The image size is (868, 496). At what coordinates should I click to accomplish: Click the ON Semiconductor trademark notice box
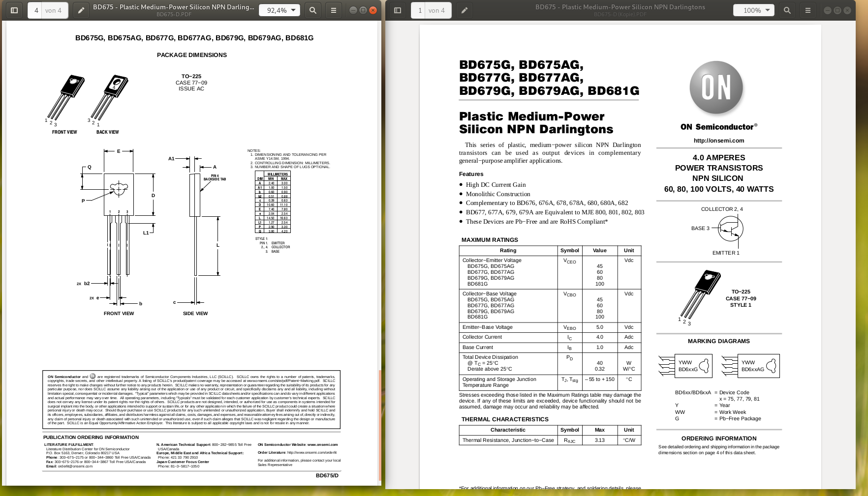(x=191, y=400)
